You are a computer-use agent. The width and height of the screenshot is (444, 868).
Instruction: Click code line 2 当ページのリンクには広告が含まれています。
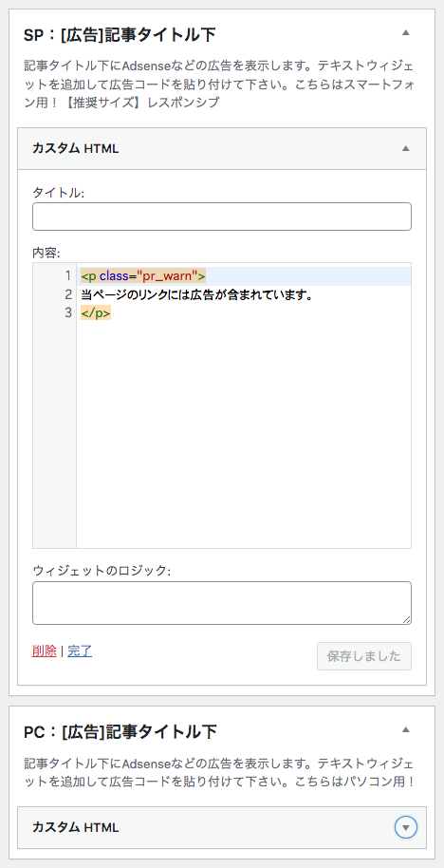pyautogui.click(x=196, y=294)
